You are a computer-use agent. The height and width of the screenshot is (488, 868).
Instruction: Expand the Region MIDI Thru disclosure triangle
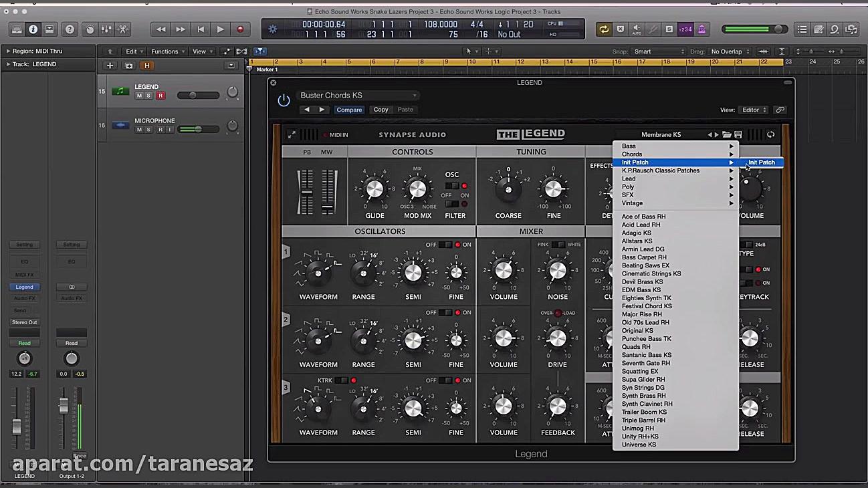8,51
